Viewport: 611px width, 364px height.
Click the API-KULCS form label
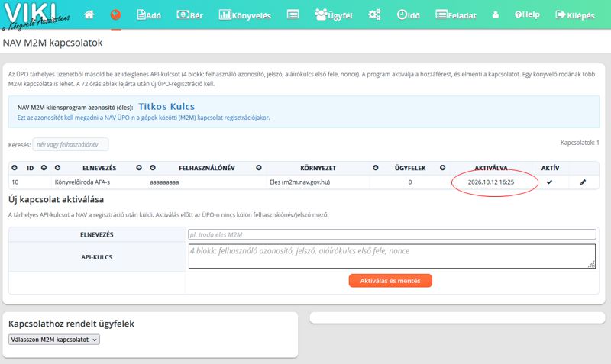coord(97,257)
